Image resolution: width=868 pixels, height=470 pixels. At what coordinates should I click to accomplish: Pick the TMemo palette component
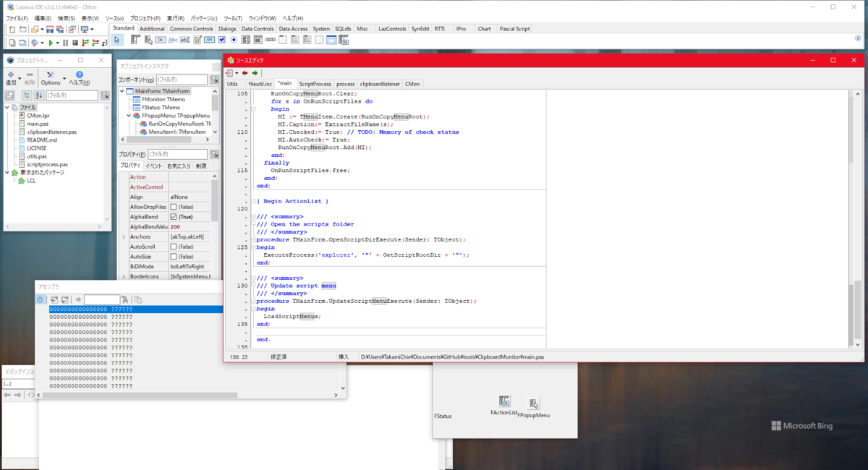tap(197, 40)
